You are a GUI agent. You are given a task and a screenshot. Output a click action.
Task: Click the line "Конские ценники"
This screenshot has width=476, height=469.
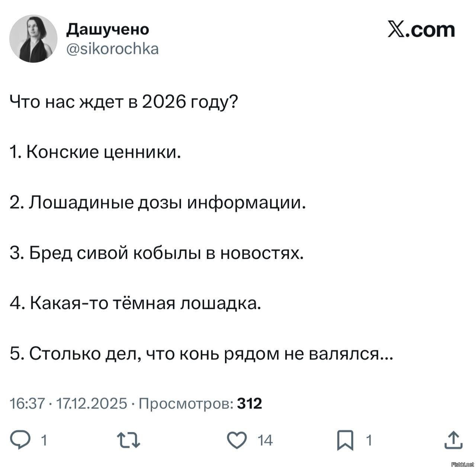(x=96, y=152)
